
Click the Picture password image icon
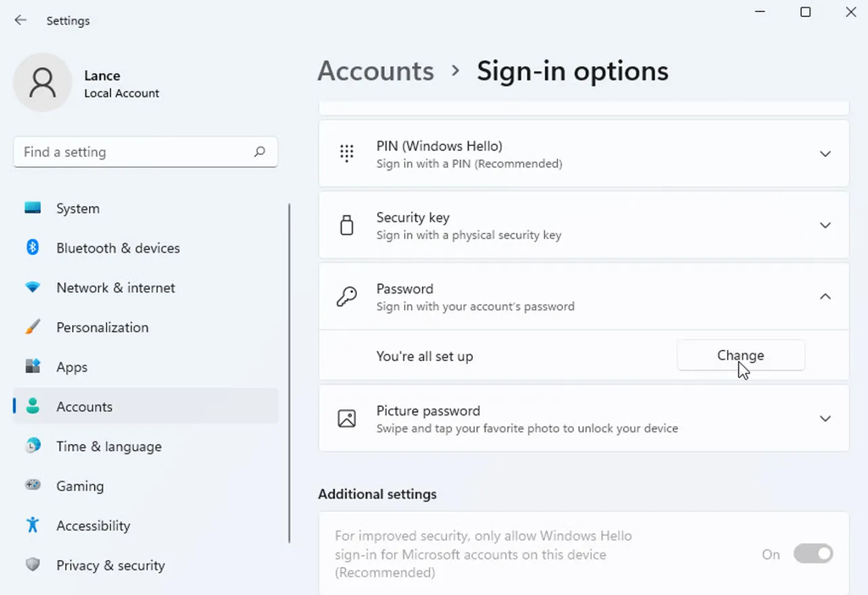click(x=347, y=419)
